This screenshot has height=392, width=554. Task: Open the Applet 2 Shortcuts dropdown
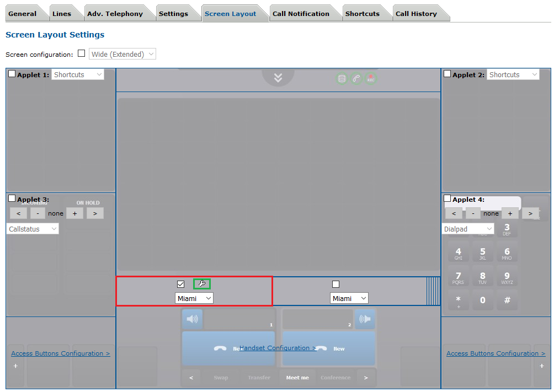click(x=513, y=74)
